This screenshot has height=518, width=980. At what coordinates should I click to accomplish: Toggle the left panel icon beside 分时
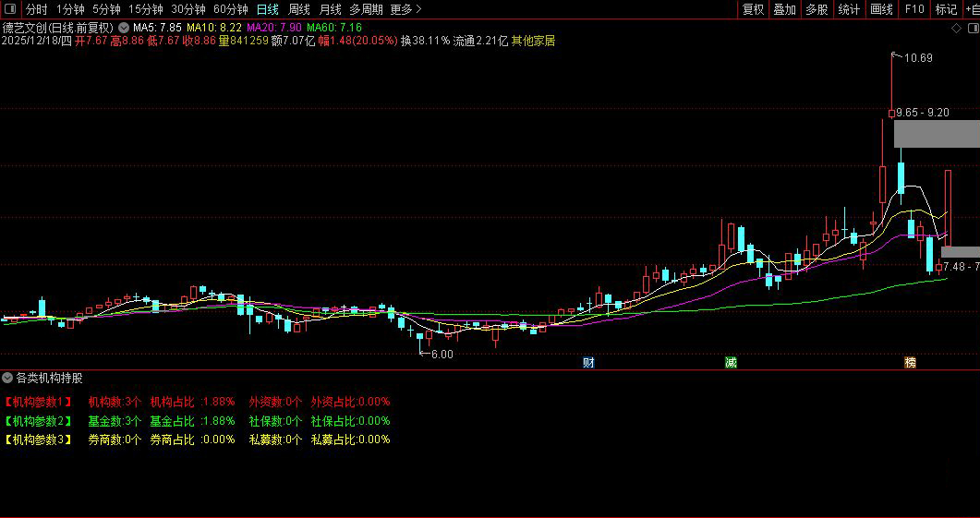[x=11, y=9]
